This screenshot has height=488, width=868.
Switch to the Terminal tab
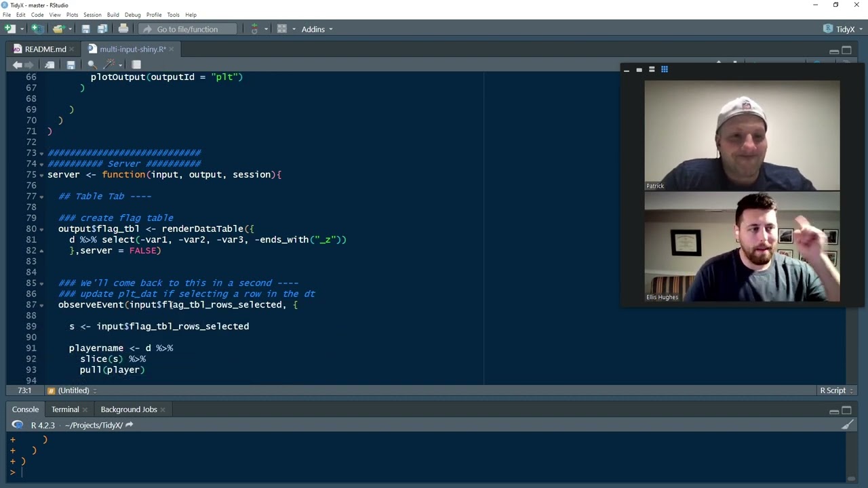pyautogui.click(x=65, y=409)
